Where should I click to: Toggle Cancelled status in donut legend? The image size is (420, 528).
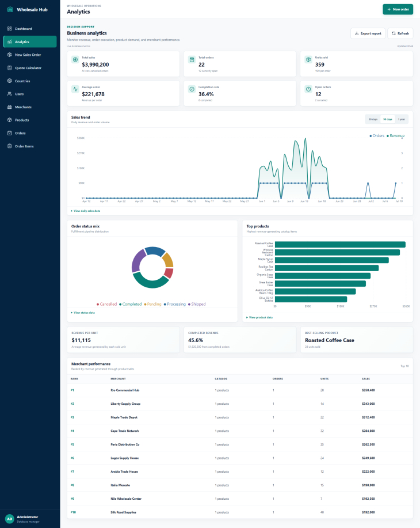point(106,304)
